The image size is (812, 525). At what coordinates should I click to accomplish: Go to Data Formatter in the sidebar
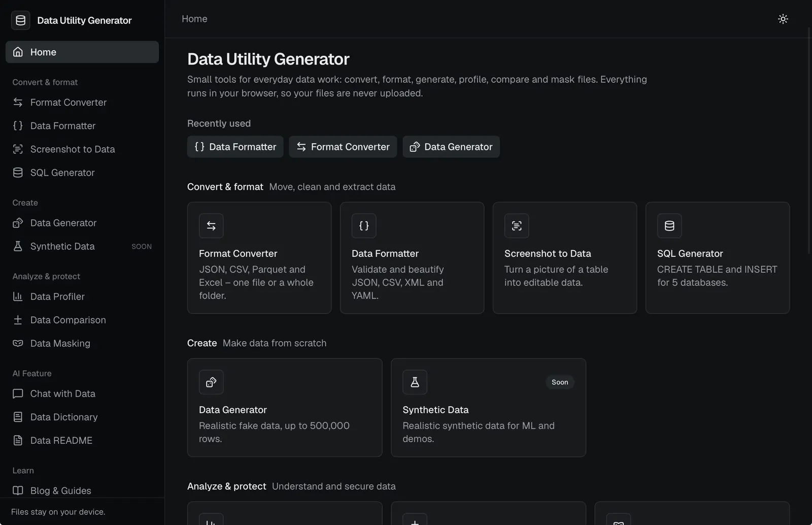click(82, 125)
